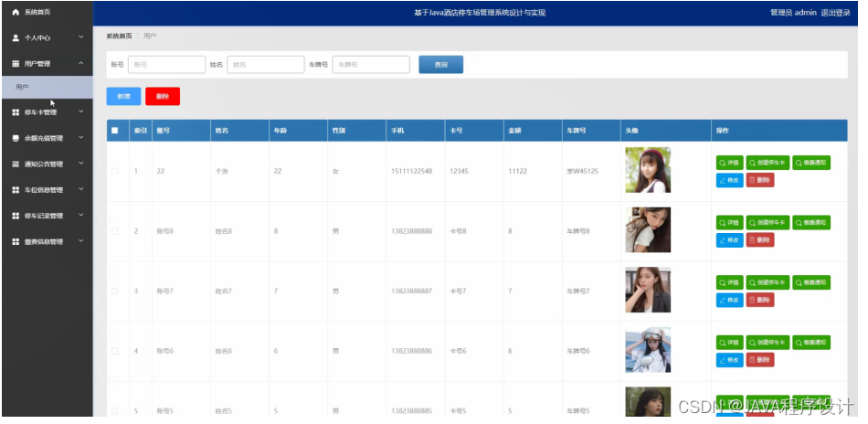Open avatar thumbnail in the 账号6 row
The image size is (868, 424).
pyautogui.click(x=648, y=349)
